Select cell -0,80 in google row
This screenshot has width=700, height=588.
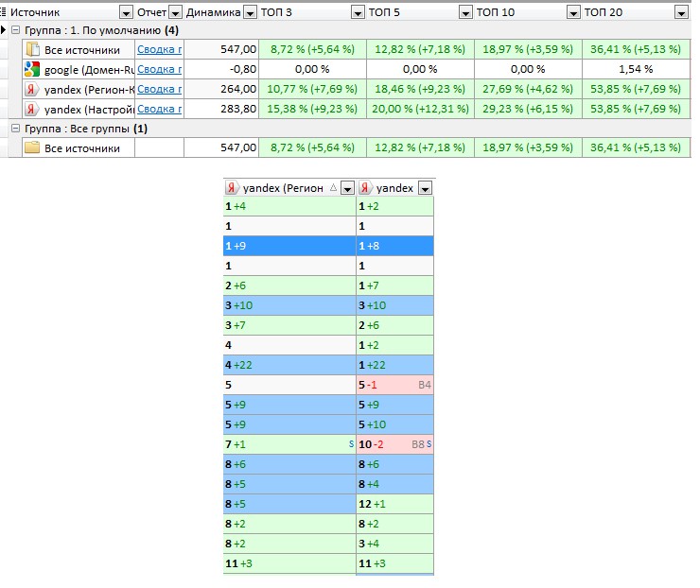pos(221,69)
